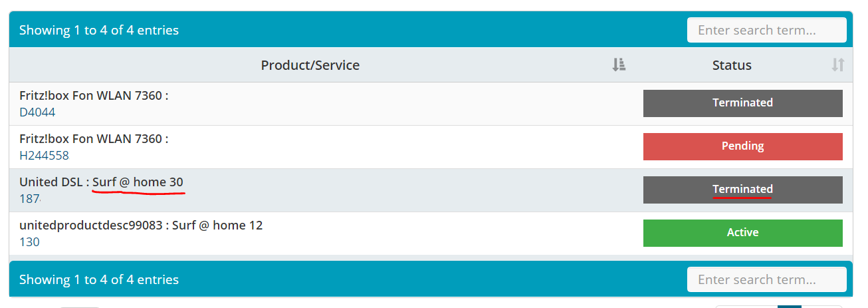The width and height of the screenshot is (868, 308).
Task: Open the D4044 service link
Action: (x=37, y=112)
